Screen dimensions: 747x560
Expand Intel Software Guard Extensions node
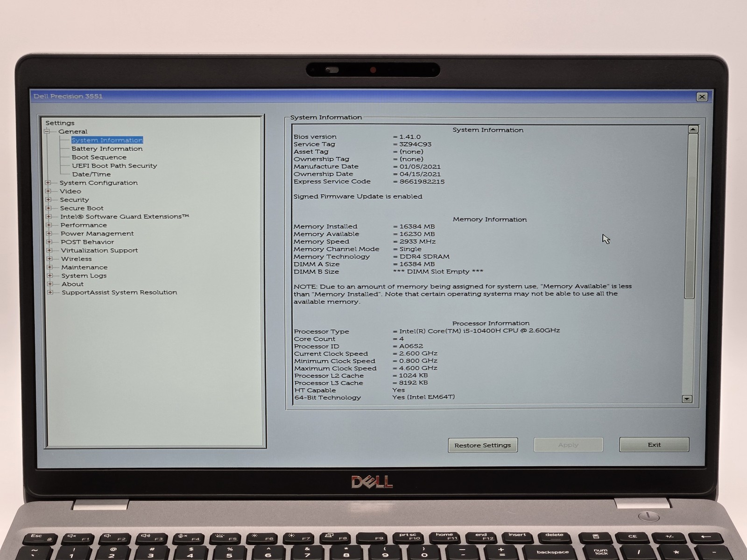pyautogui.click(x=49, y=216)
